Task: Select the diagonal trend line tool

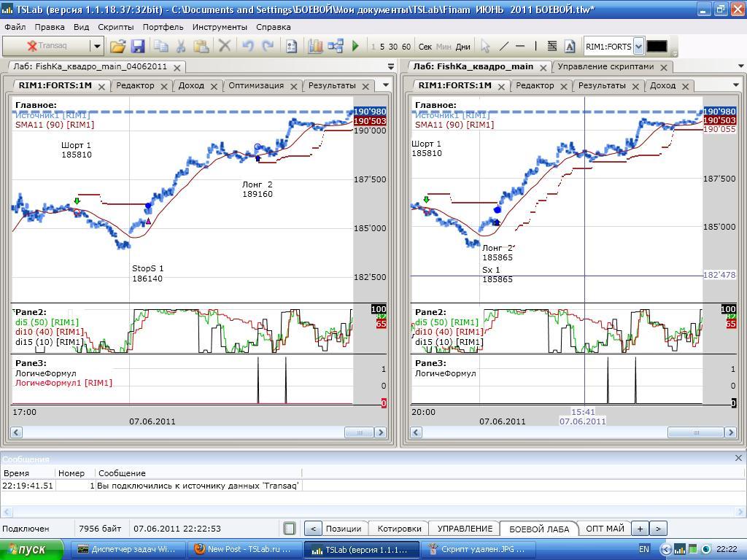Action: coord(503,46)
